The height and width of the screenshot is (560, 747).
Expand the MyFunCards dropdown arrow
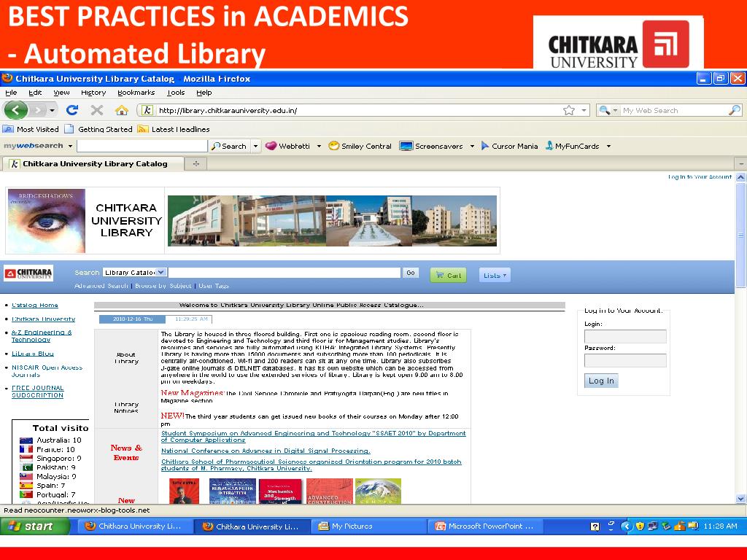click(x=608, y=146)
